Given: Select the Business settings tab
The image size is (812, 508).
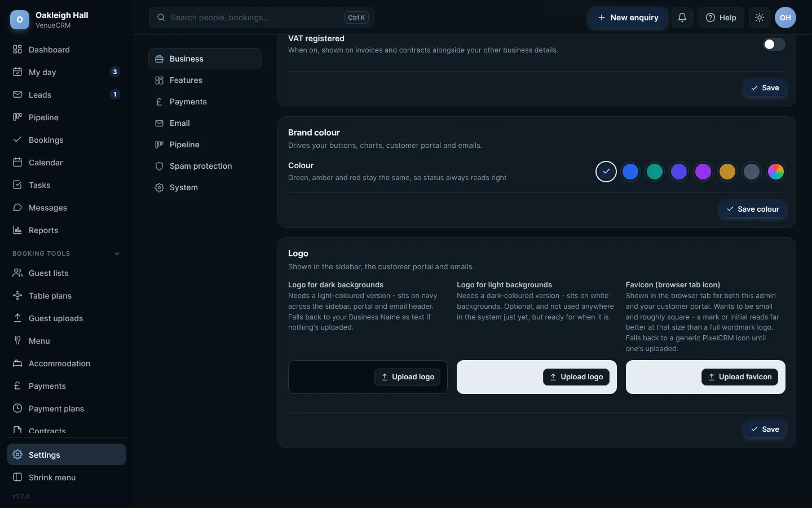Looking at the screenshot, I should point(205,59).
